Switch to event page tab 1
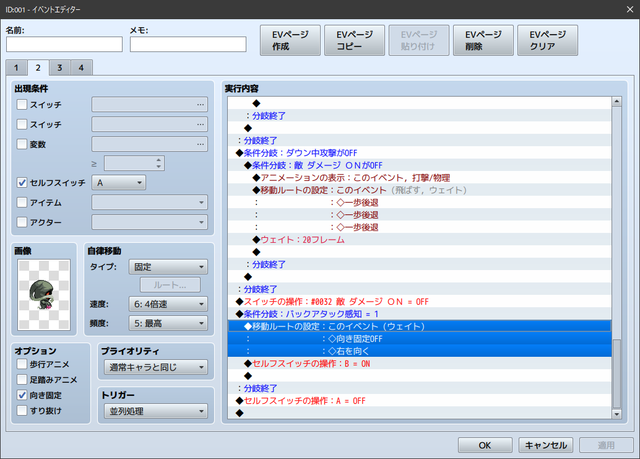The width and height of the screenshot is (640, 459). click(16, 68)
